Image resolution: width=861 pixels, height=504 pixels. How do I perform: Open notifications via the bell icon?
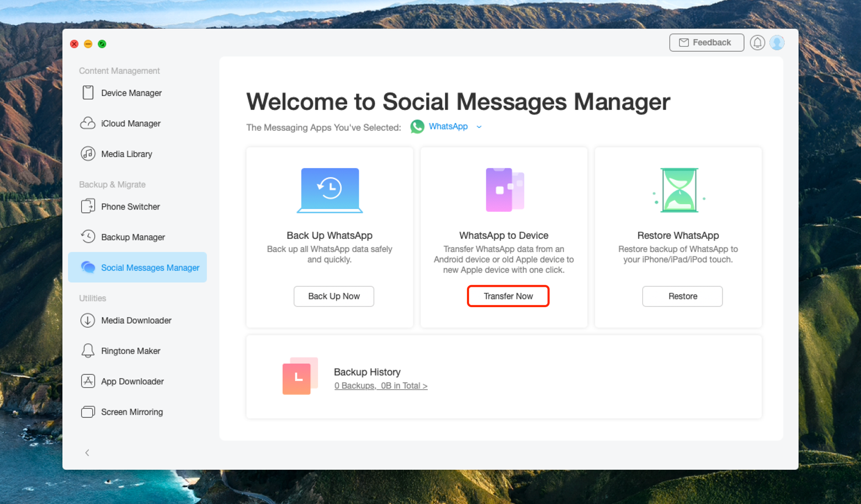click(x=757, y=42)
